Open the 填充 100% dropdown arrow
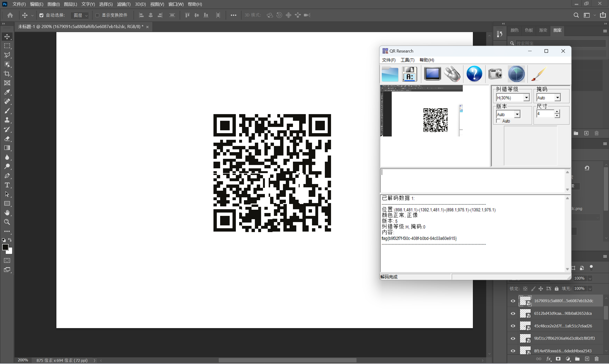Image resolution: width=609 pixels, height=364 pixels. (590, 289)
